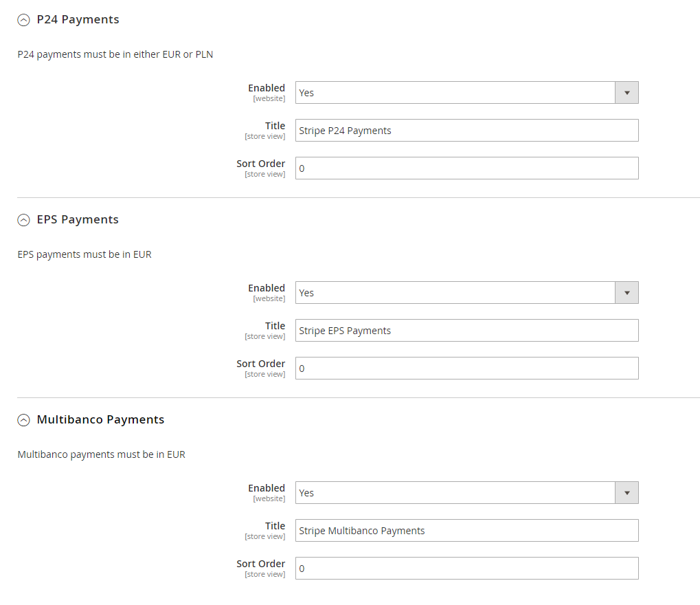Click the Sort Order field under P24 Payments
700x605 pixels.
coord(466,168)
